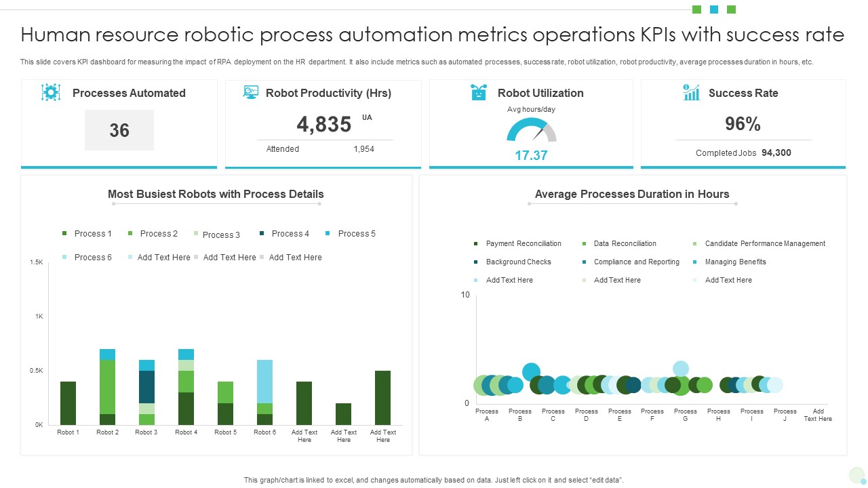
Task: Click the 1,954 attended hours value
Action: (364, 149)
